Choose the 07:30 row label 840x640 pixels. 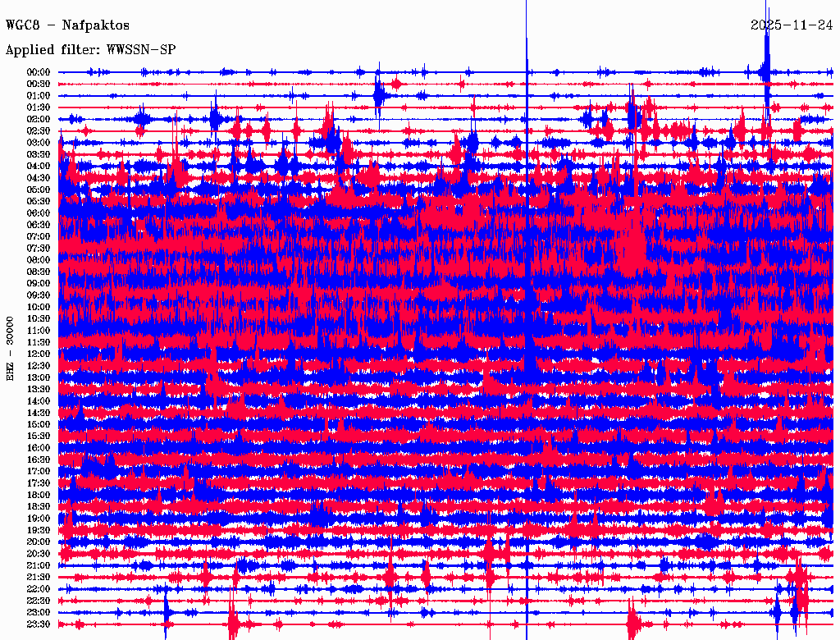39,248
